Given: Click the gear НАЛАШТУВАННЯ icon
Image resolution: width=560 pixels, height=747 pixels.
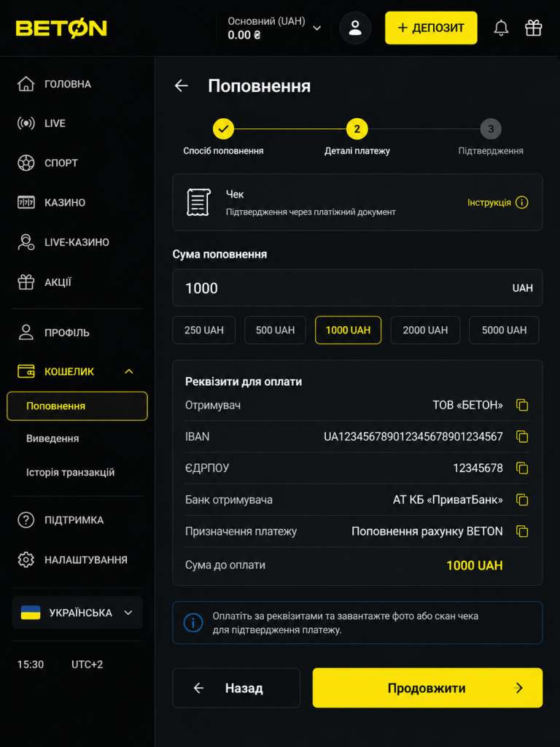Looking at the screenshot, I should tap(26, 560).
